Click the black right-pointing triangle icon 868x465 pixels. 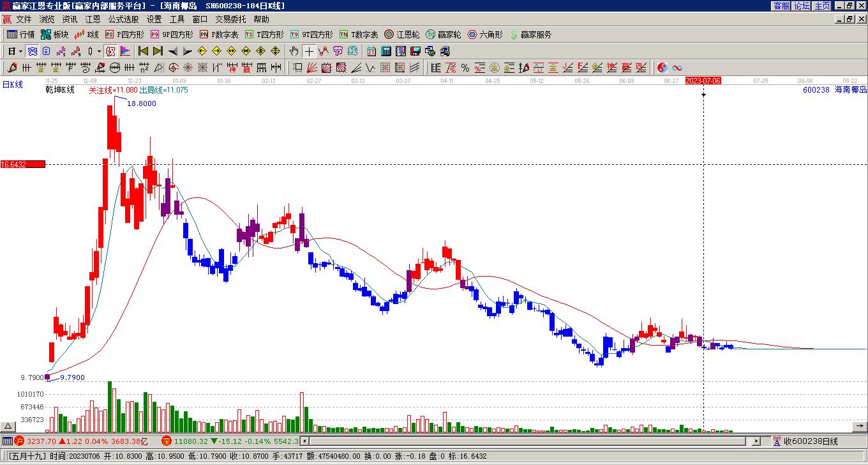pos(187,51)
